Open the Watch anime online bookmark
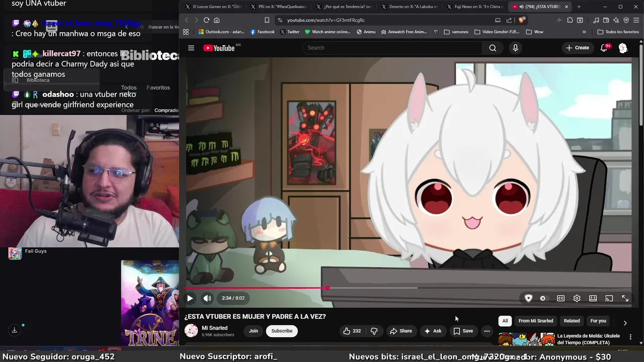The image size is (644, 362). [328, 32]
